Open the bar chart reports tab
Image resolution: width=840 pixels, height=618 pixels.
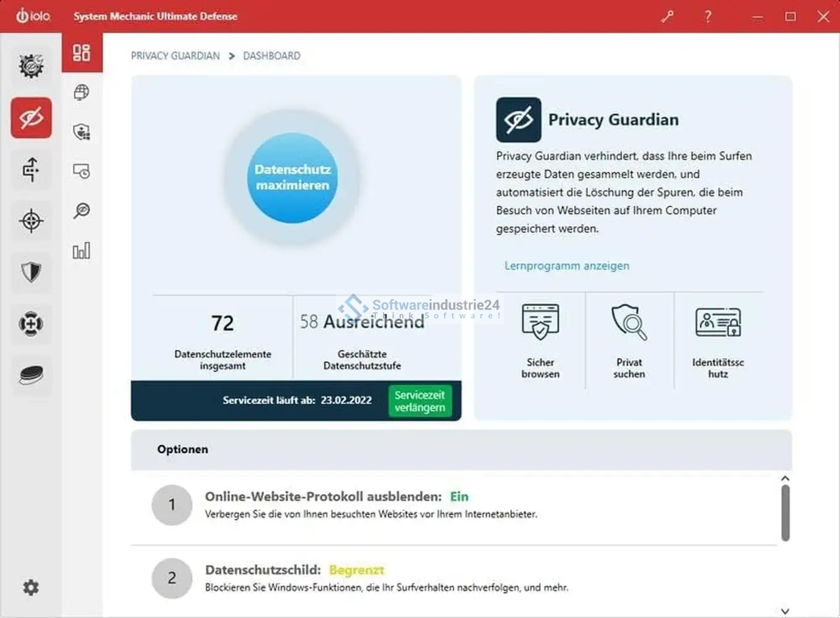82,250
